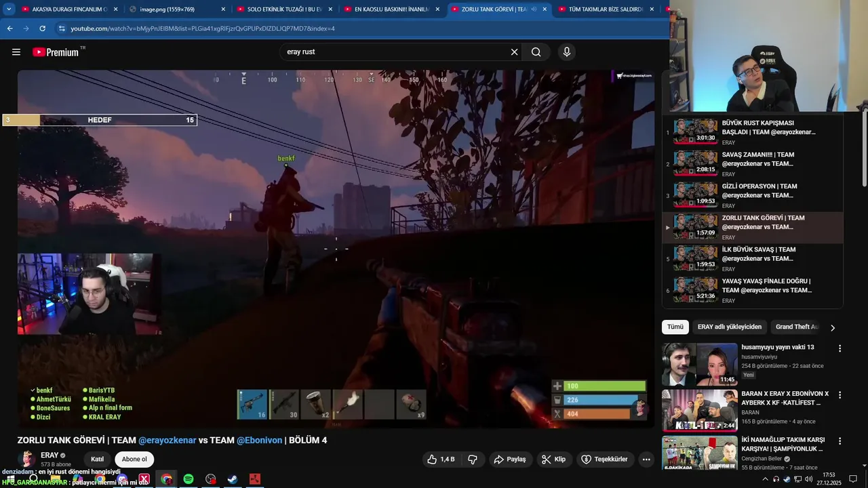
Task: Select the Tümü filter chip
Action: pos(675,327)
